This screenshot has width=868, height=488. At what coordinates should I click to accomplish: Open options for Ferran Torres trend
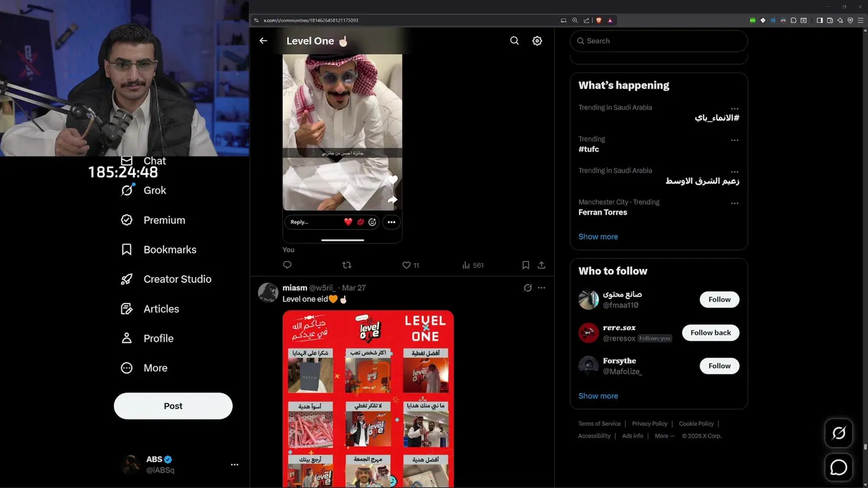click(x=734, y=203)
